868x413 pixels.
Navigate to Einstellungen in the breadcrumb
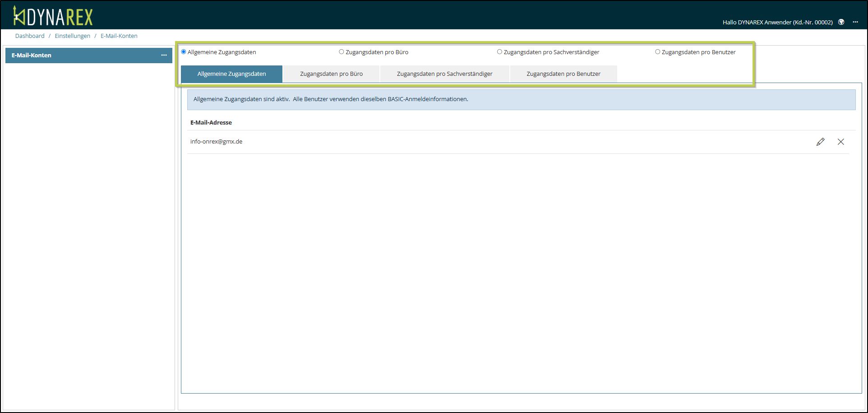[72, 36]
